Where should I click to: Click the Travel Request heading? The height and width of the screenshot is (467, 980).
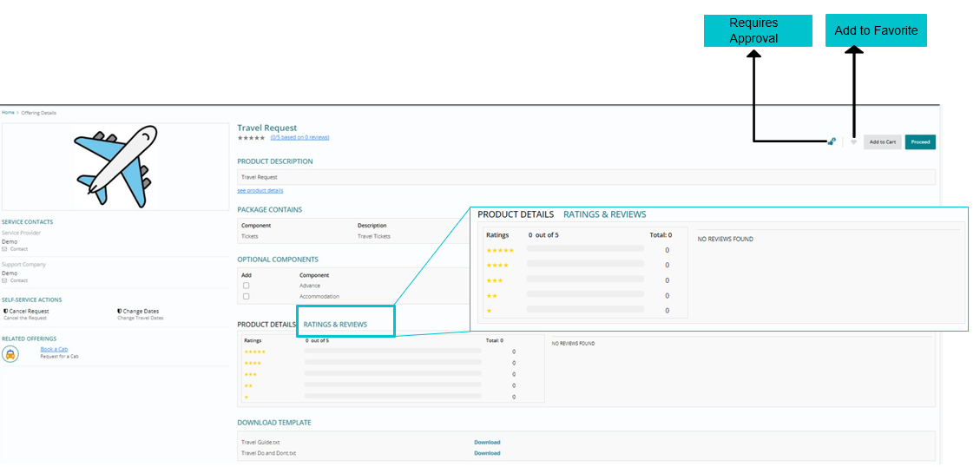point(266,128)
